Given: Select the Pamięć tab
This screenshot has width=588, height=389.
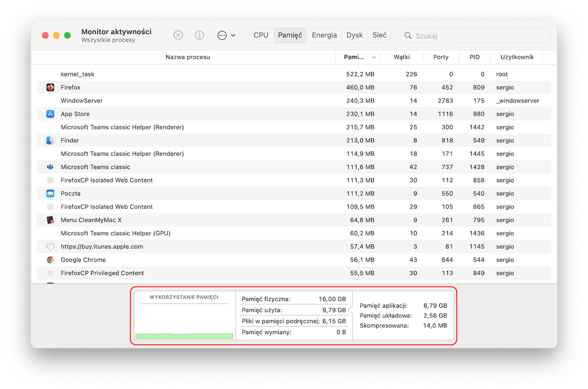Looking at the screenshot, I should coord(290,35).
